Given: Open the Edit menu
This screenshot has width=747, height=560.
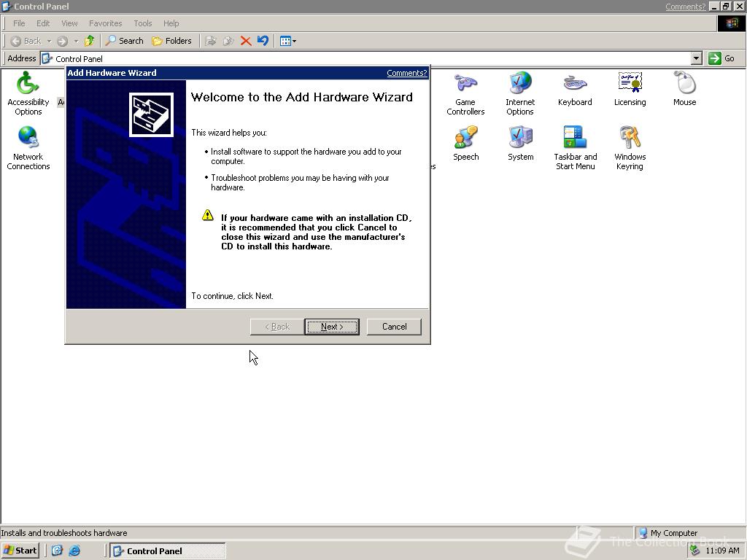Looking at the screenshot, I should pos(43,23).
